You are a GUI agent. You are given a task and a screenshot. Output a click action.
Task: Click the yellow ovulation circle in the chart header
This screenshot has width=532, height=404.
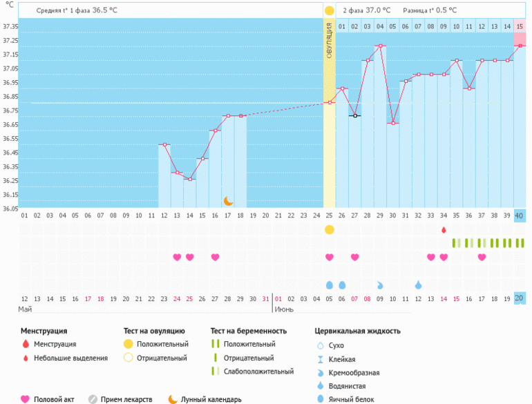329,10
